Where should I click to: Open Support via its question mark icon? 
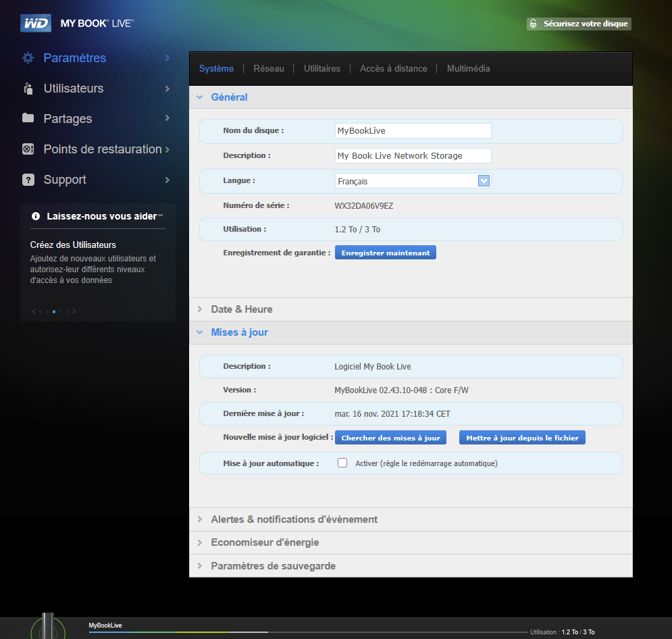tap(28, 180)
